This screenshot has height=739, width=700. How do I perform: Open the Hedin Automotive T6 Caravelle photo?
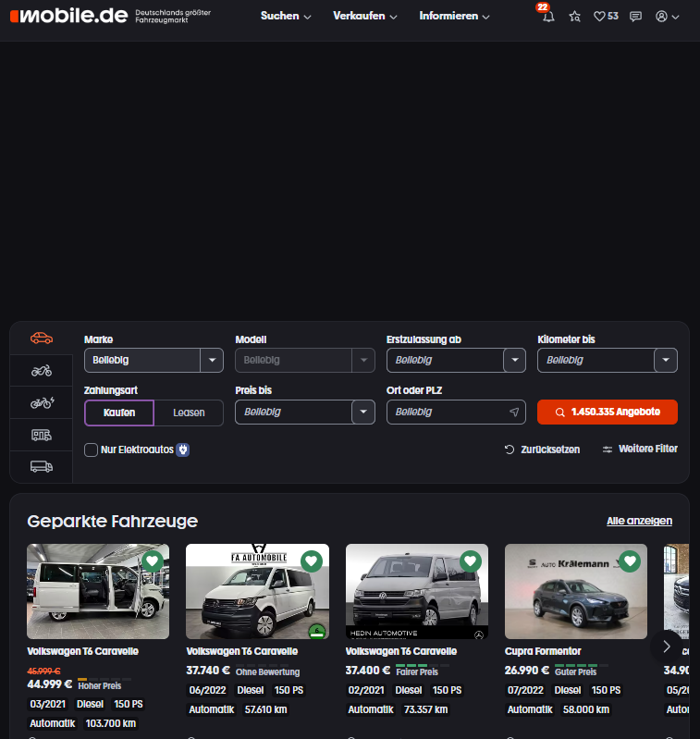416,592
